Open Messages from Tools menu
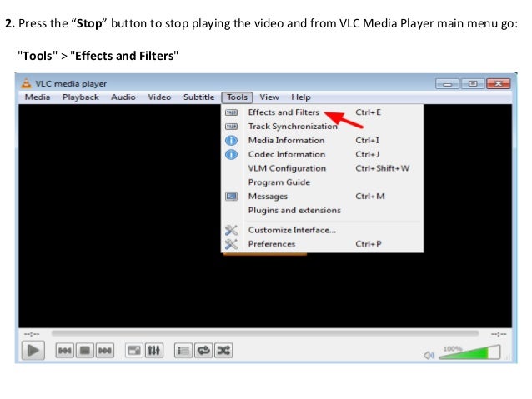The image size is (532, 399). coord(322,197)
